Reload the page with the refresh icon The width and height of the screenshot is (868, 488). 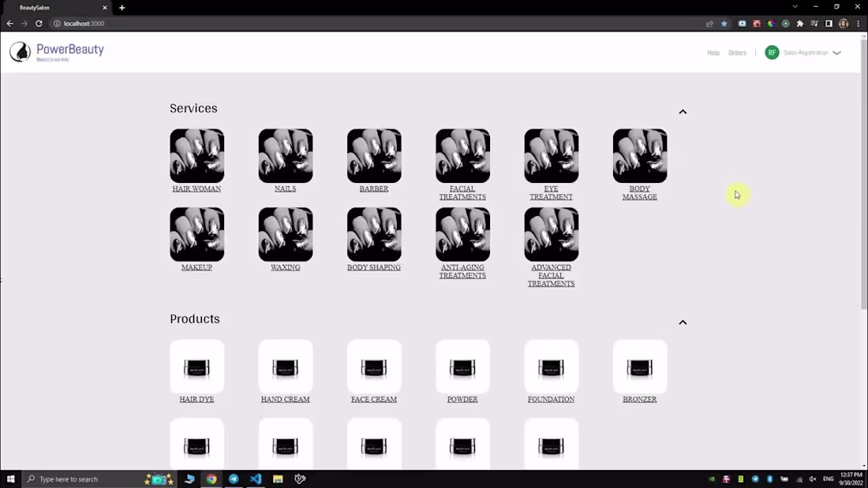pos(39,24)
